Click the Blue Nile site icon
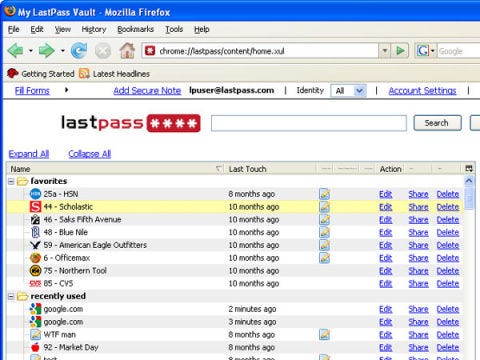Image resolution: width=480 pixels, height=360 pixels. [35, 232]
